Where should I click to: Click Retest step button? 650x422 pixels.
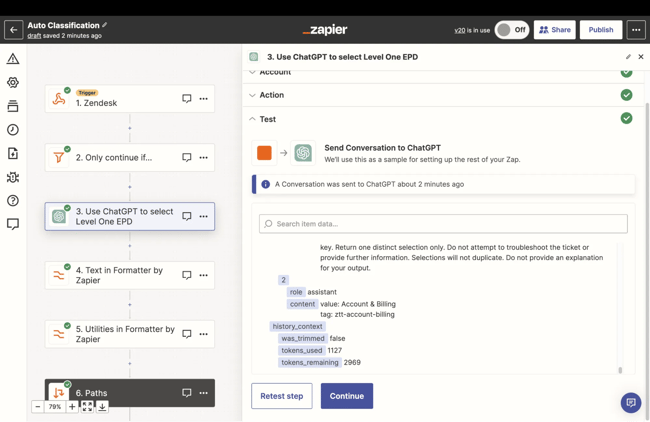(281, 396)
